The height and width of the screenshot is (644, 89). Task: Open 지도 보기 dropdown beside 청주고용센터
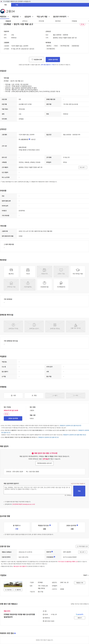(x=83, y=552)
